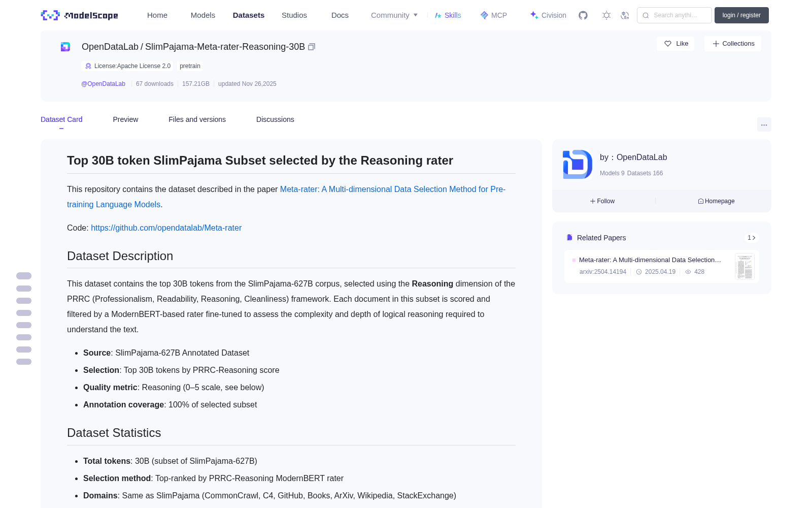Copy dataset name with copy icon
Screen dimensions: 812x508
[x=312, y=47]
